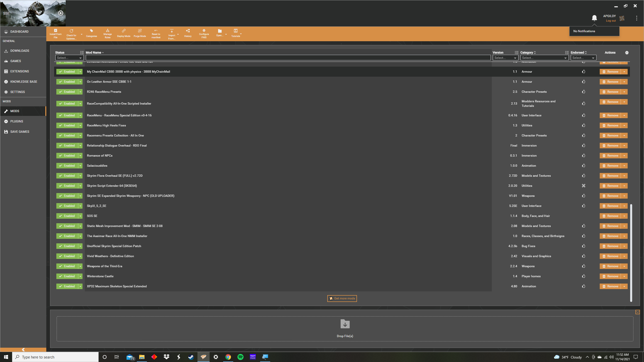Open the three-dot menu beside the avatar

(636, 18)
